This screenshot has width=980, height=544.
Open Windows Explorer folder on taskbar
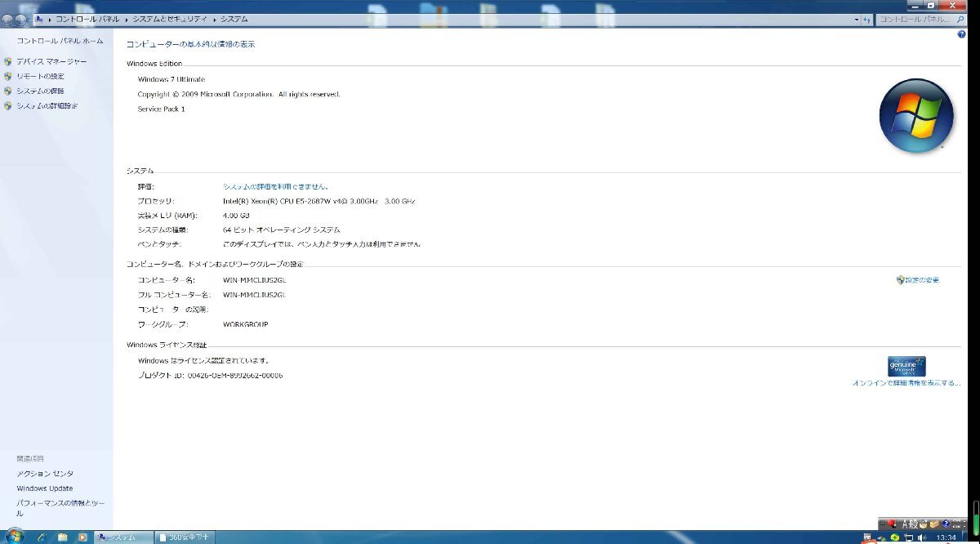point(62,537)
